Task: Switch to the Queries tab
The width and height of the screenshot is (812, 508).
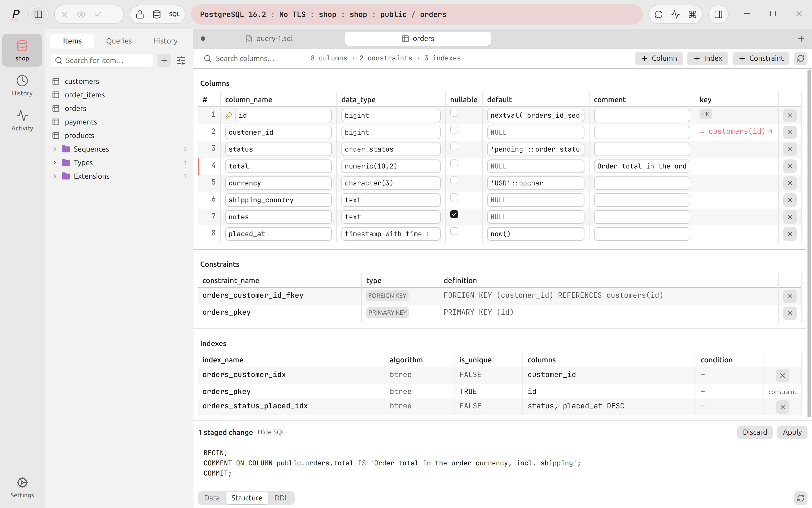Action: 119,41
